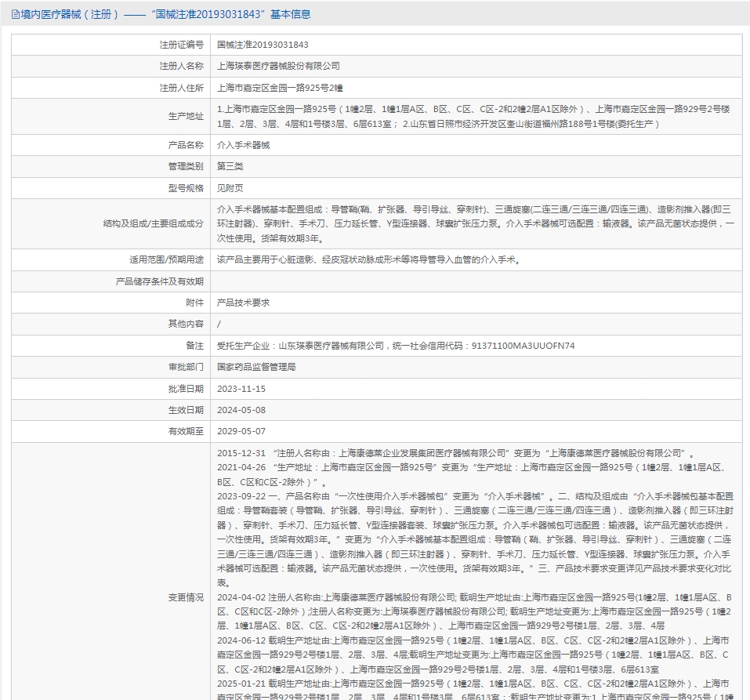Click the '注册人名称' row label
This screenshot has height=700, width=750.
click(x=181, y=66)
